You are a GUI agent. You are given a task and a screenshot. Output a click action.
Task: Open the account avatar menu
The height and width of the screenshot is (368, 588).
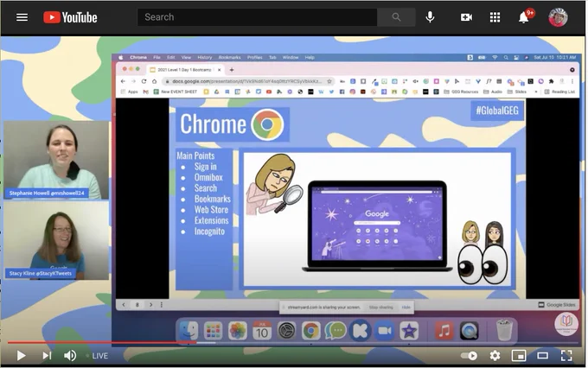pos(558,17)
